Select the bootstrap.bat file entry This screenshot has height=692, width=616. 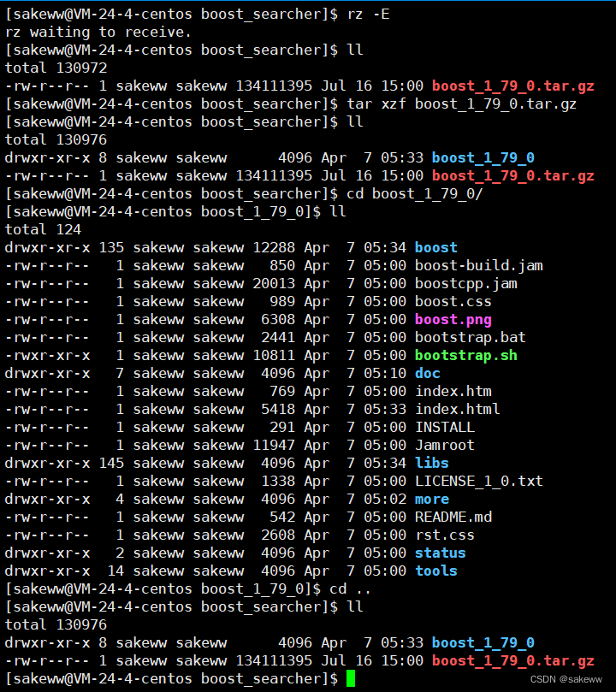coord(470,337)
